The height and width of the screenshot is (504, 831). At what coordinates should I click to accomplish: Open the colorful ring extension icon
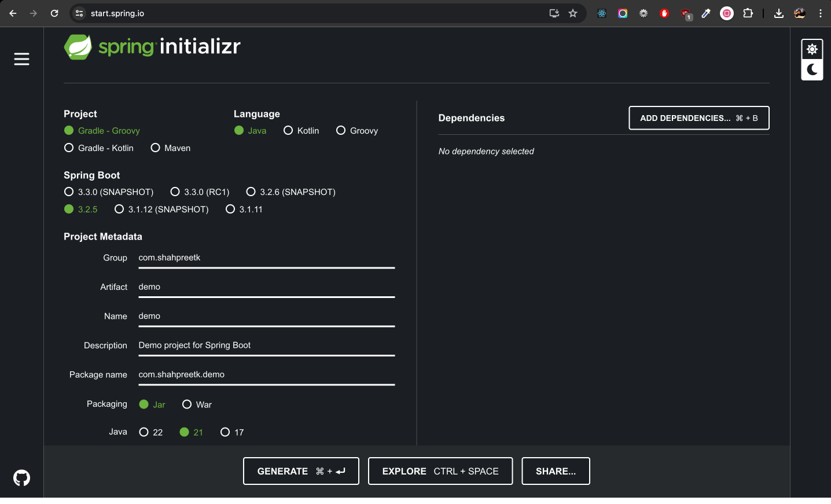[x=623, y=13]
